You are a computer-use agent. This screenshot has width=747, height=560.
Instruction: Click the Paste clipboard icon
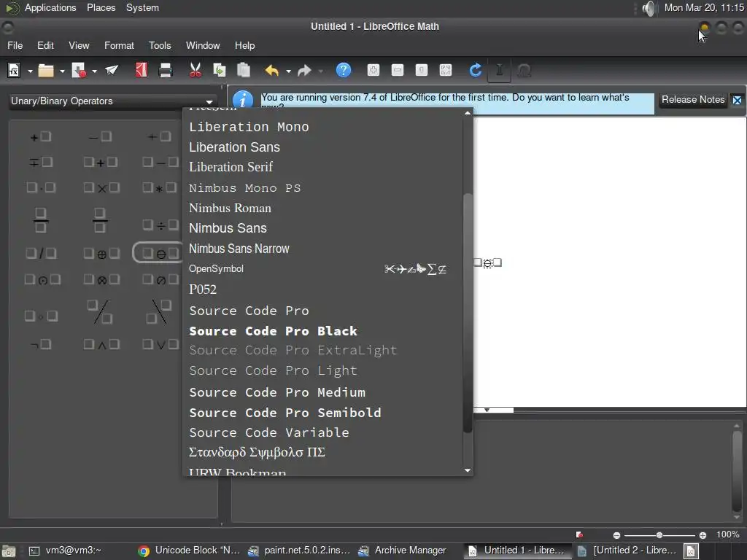click(x=244, y=71)
